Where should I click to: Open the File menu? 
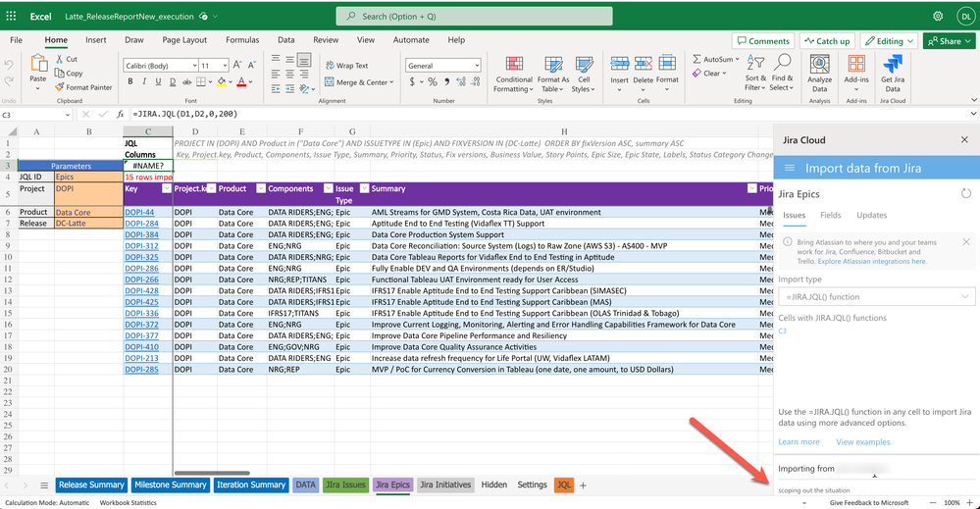[17, 40]
